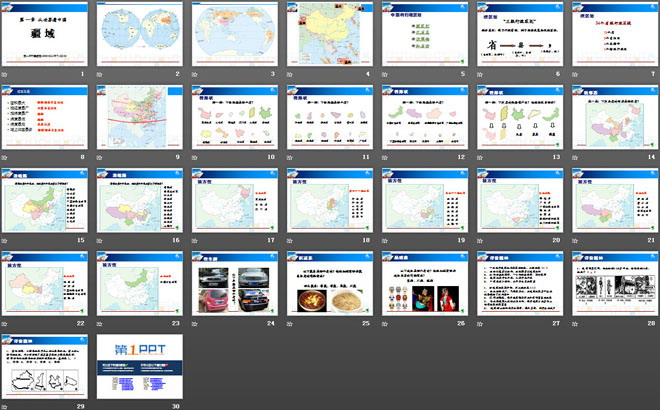
Task: Select slide 24 with four car photos
Action: tap(235, 284)
